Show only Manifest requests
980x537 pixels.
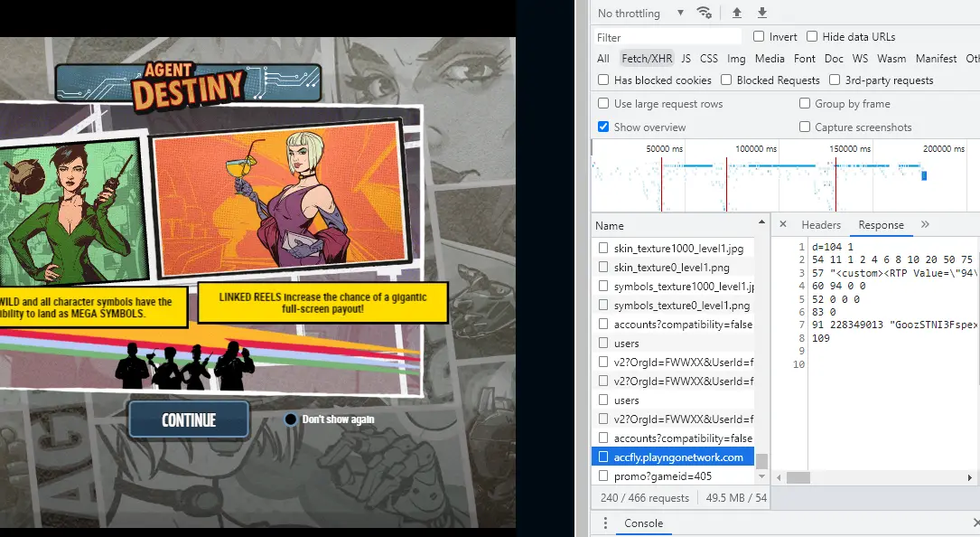(x=936, y=58)
